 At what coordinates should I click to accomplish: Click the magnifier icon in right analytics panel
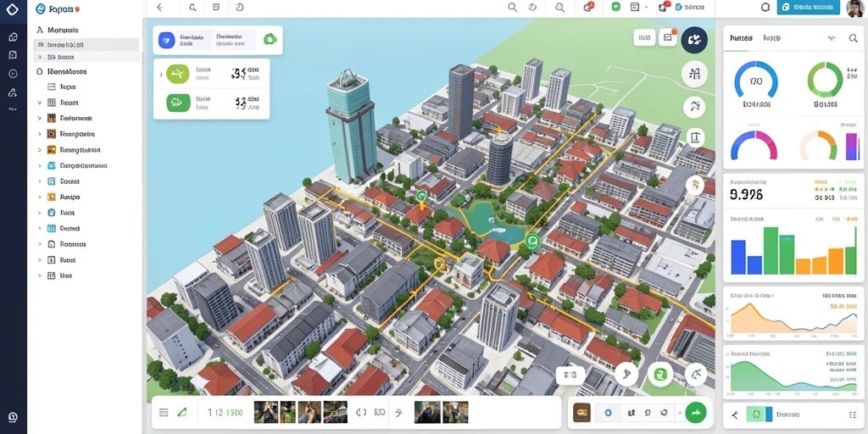(853, 38)
